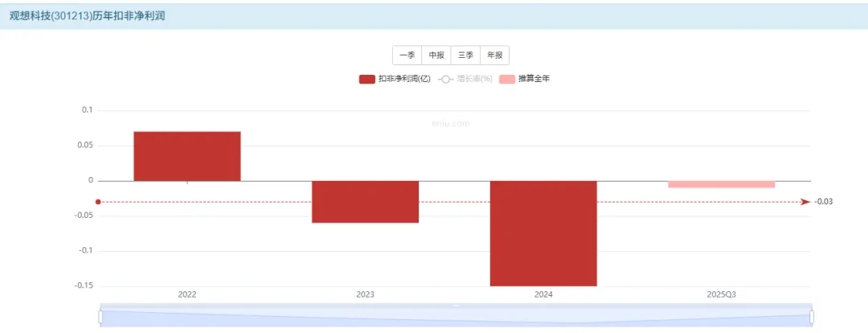
Task: Select the 年报 period tab
Action: (x=495, y=55)
